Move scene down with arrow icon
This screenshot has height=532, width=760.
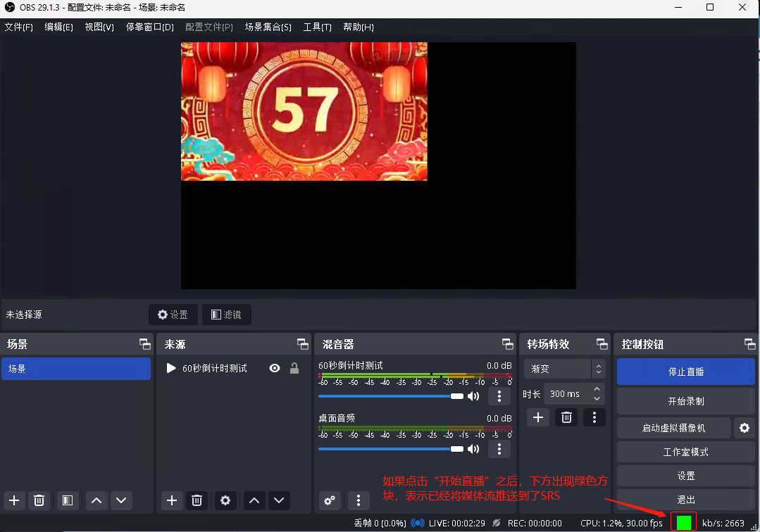click(x=121, y=500)
